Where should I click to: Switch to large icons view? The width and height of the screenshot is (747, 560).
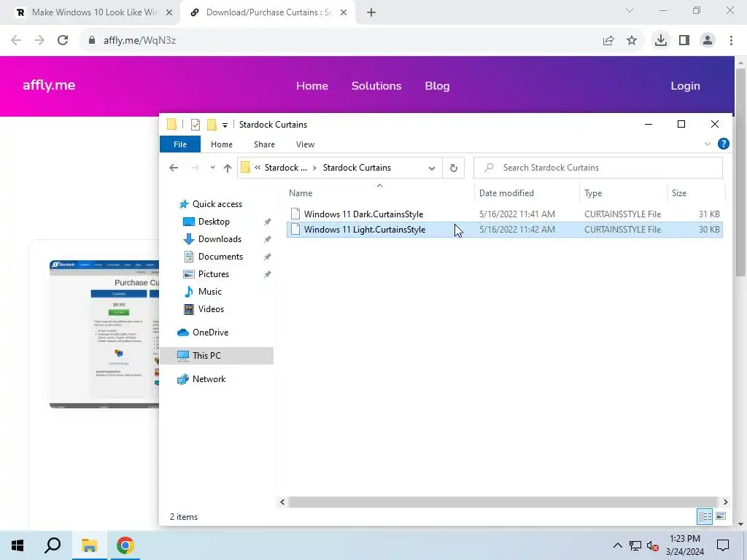721,516
